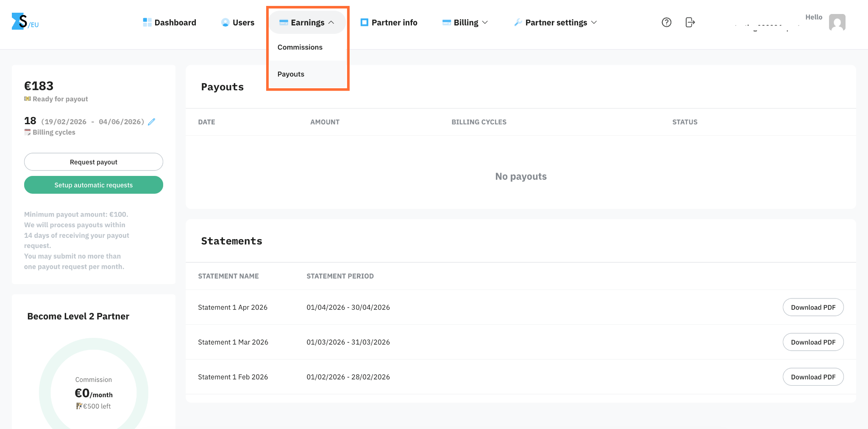Click the €500 left label
This screenshot has width=868, height=429.
point(97,406)
